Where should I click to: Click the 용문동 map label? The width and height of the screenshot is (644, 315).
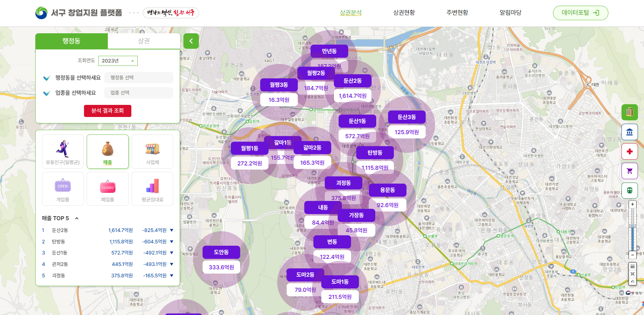(x=388, y=190)
